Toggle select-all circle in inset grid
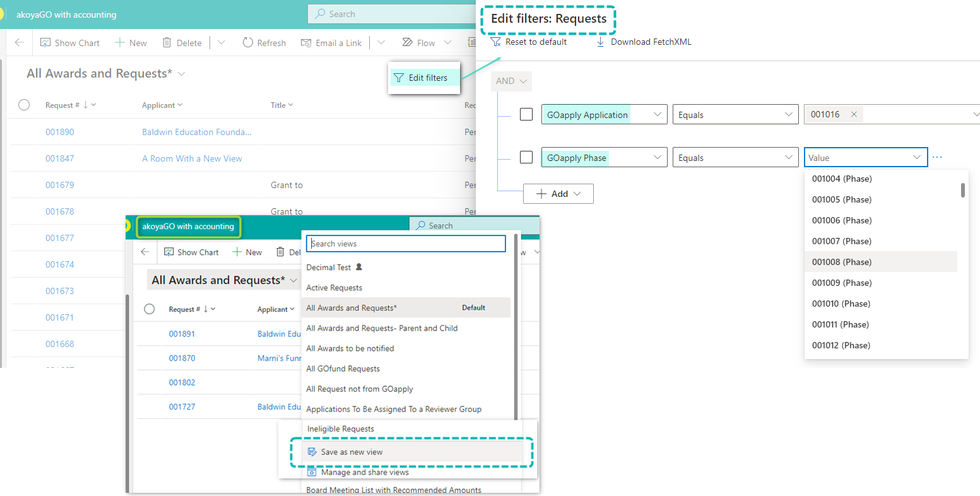The width and height of the screenshot is (980, 496). click(150, 309)
